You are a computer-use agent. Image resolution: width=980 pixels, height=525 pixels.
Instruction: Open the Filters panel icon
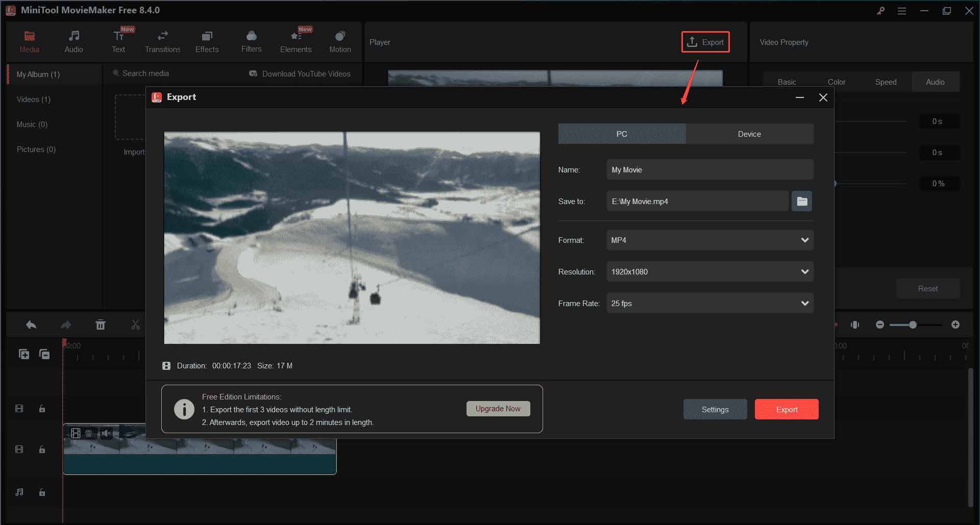tap(251, 41)
